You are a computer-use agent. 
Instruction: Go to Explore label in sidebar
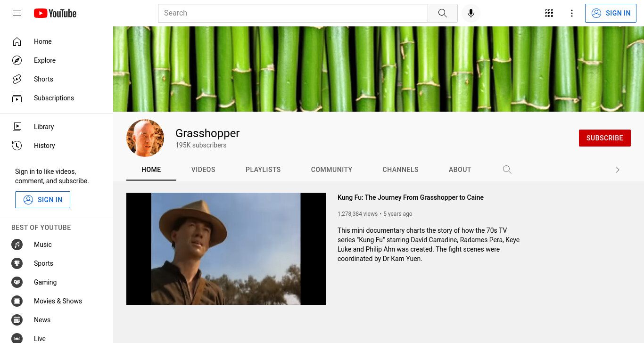click(45, 60)
